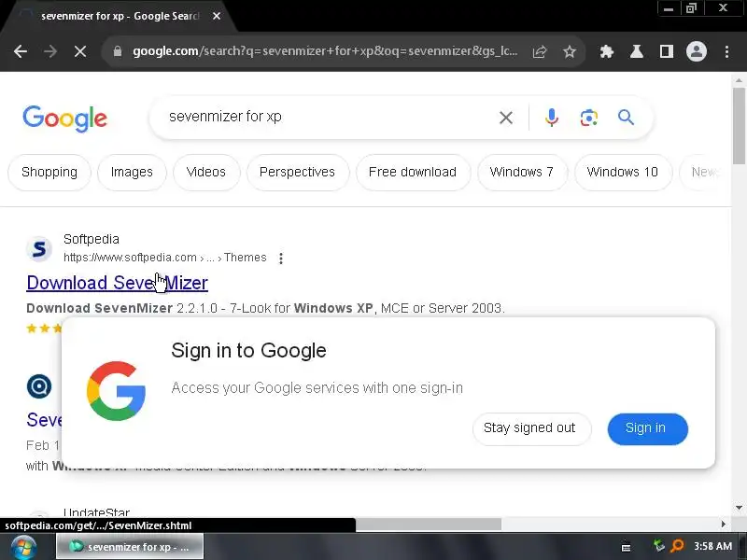The image size is (747, 560).
Task: Start voice search with microphone icon
Action: [x=552, y=118]
